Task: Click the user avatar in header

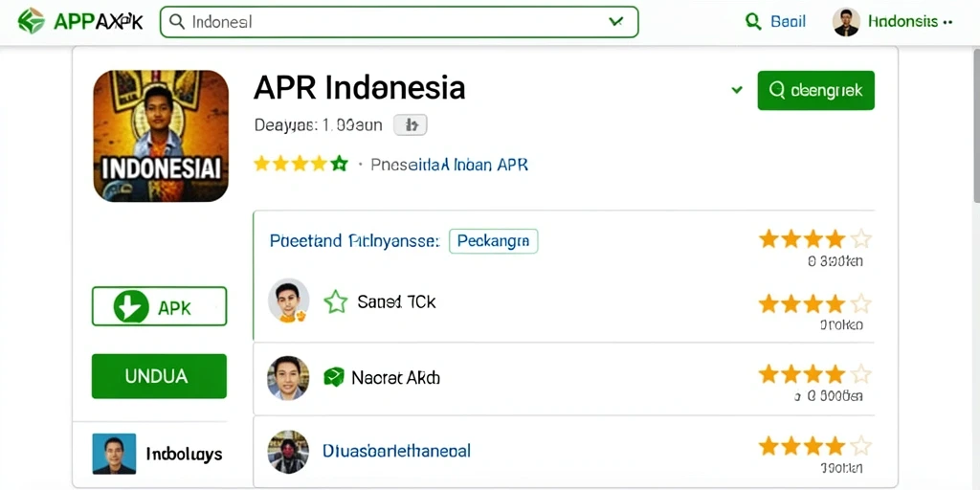Action: point(846,22)
